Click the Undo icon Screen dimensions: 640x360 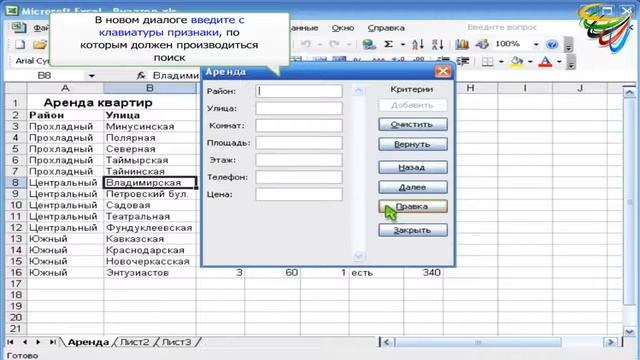pyautogui.click(x=306, y=44)
